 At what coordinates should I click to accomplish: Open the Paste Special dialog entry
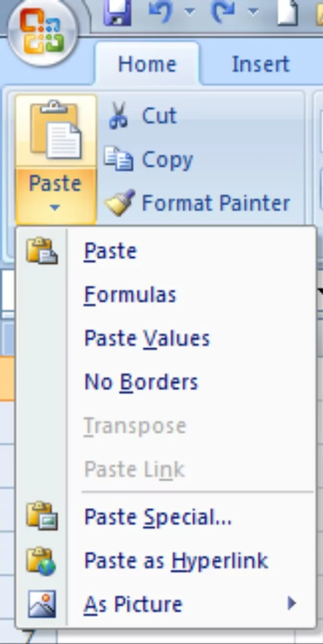tap(158, 517)
